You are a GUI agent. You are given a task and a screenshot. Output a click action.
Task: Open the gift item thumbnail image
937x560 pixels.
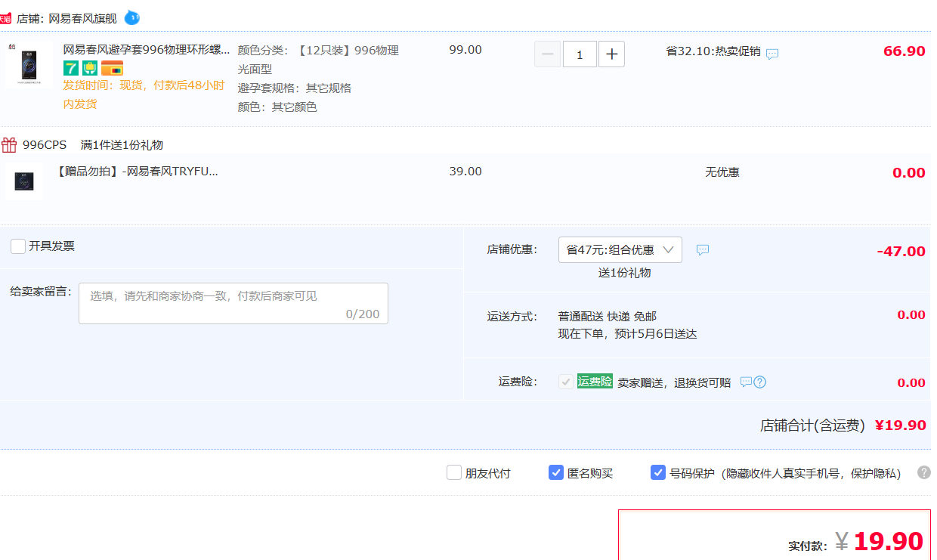pyautogui.click(x=24, y=181)
